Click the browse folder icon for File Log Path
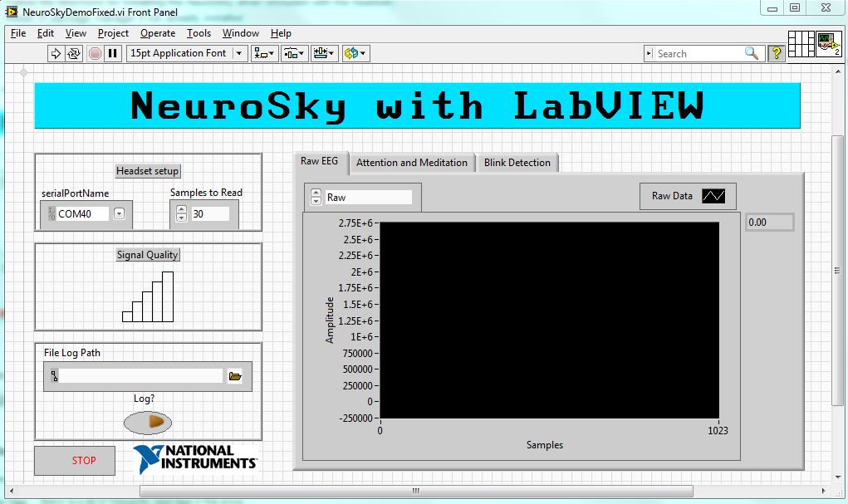 point(235,376)
